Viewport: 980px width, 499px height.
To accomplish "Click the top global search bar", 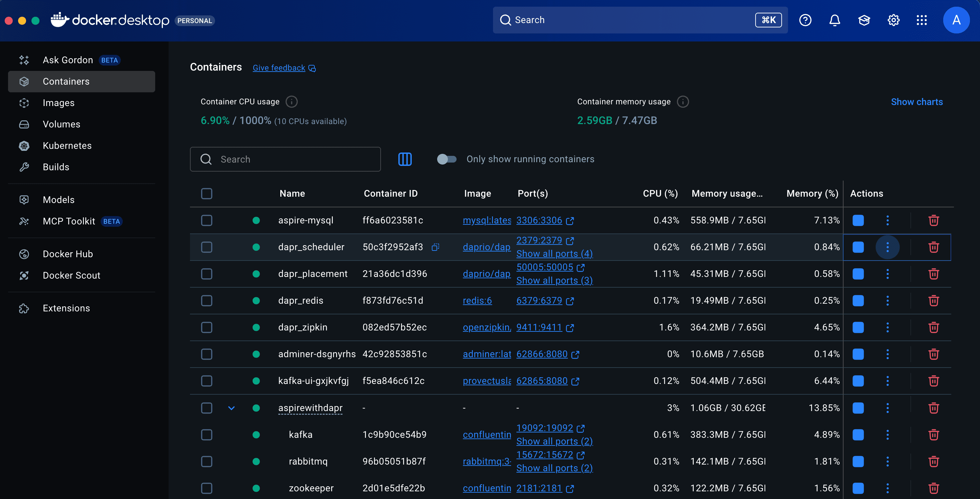I will pyautogui.click(x=640, y=20).
